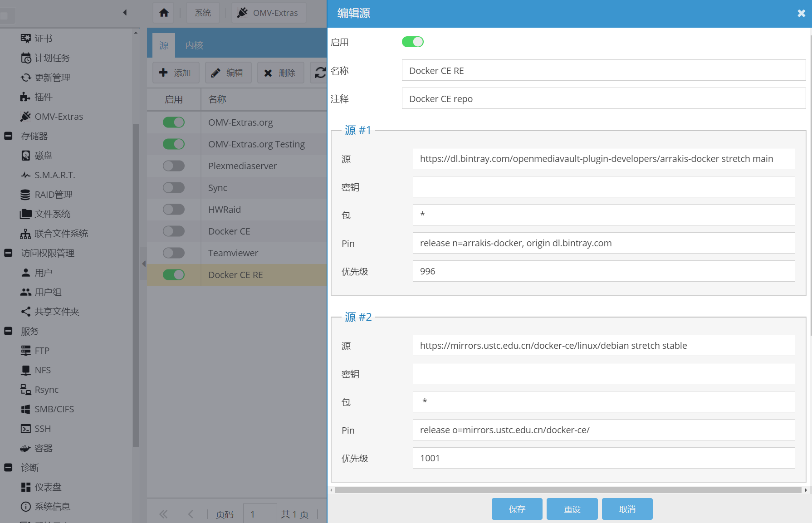Open 联合文件系统 union filesystems
The height and width of the screenshot is (523, 812).
tap(54, 234)
